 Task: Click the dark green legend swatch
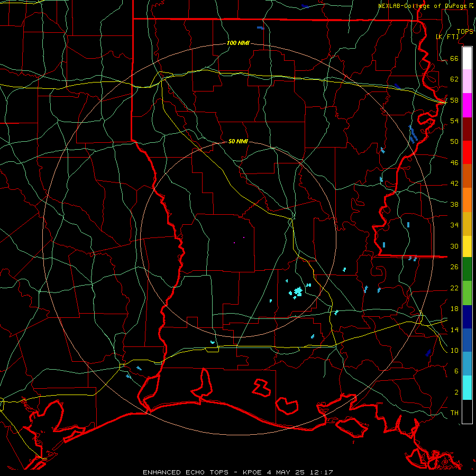click(x=467, y=269)
